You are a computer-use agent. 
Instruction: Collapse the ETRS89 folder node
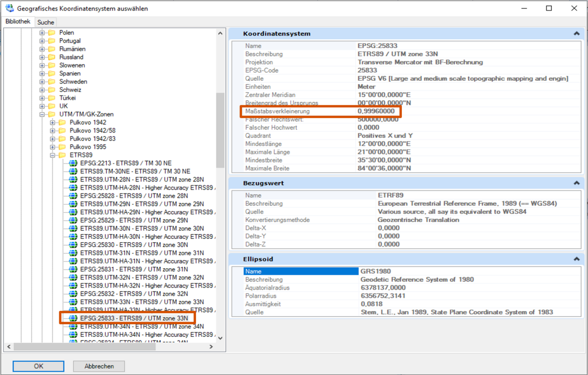(52, 155)
